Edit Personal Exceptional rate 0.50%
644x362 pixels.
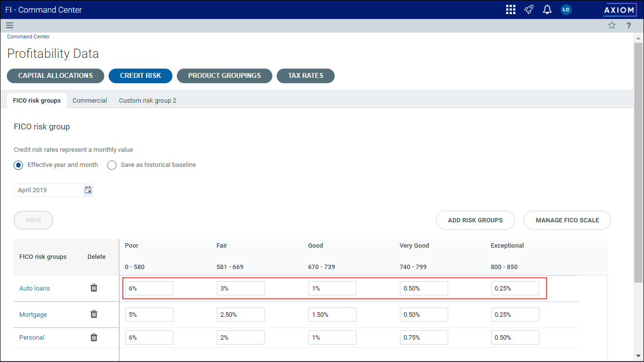click(515, 337)
